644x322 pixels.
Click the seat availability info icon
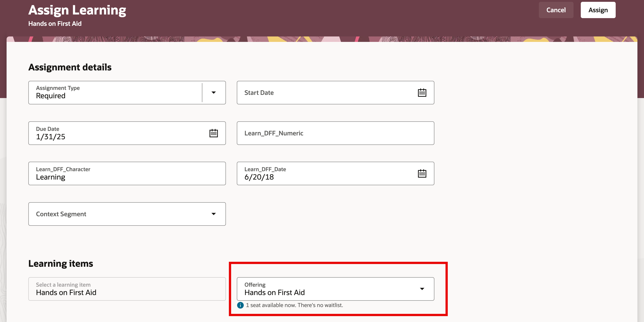240,305
